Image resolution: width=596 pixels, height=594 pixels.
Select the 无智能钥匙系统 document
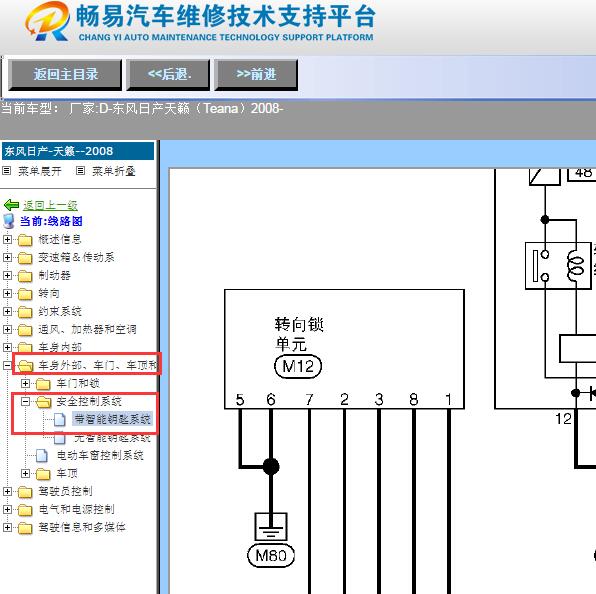[x=113, y=438]
